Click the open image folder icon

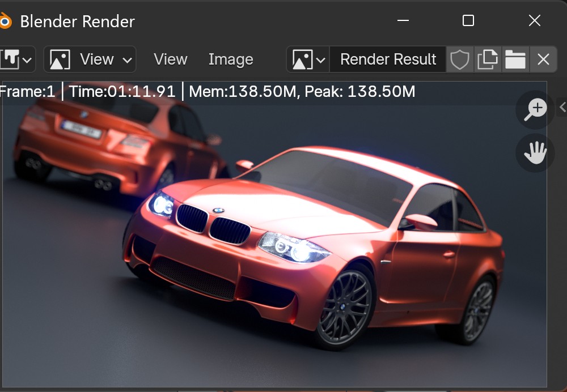pyautogui.click(x=515, y=59)
